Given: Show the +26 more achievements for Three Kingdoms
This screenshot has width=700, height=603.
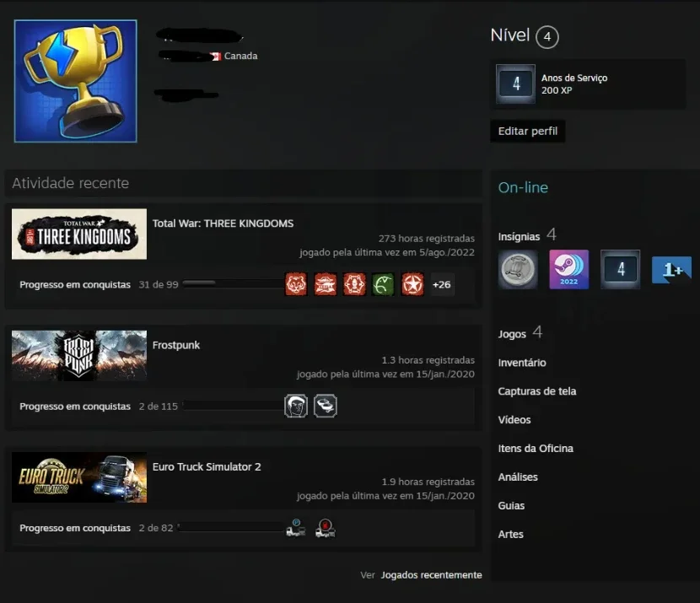Looking at the screenshot, I should pyautogui.click(x=442, y=284).
